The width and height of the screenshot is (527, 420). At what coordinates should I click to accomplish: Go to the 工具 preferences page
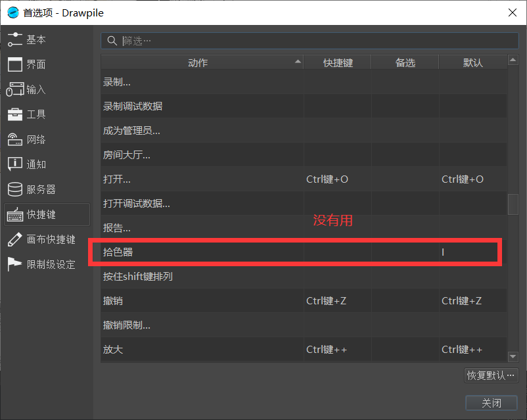pyautogui.click(x=47, y=114)
